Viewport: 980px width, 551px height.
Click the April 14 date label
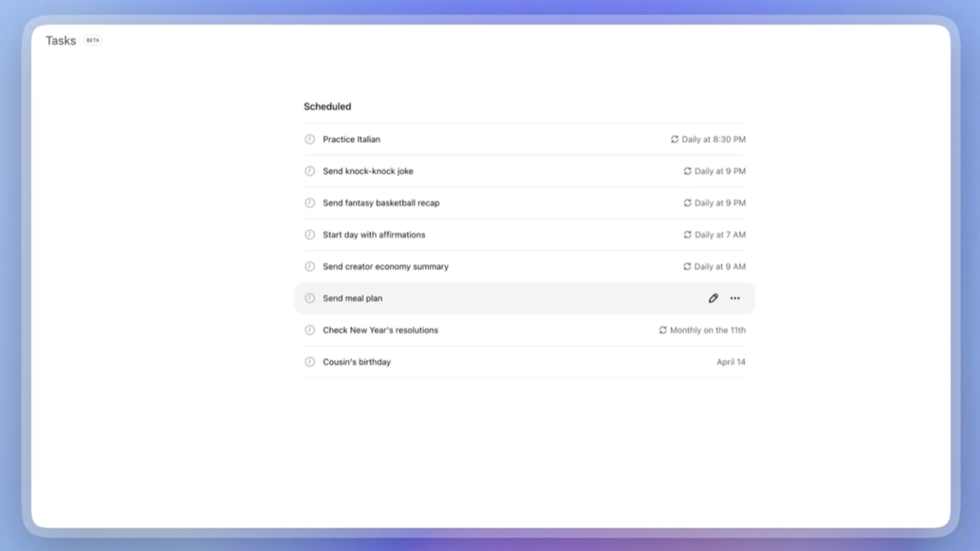730,362
